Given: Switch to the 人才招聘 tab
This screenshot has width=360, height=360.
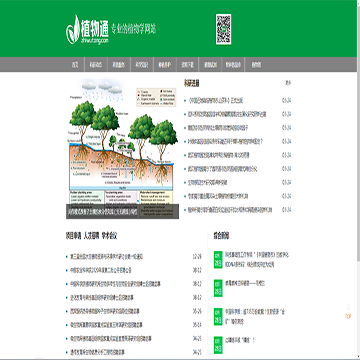Looking at the screenshot, I should (91, 236).
